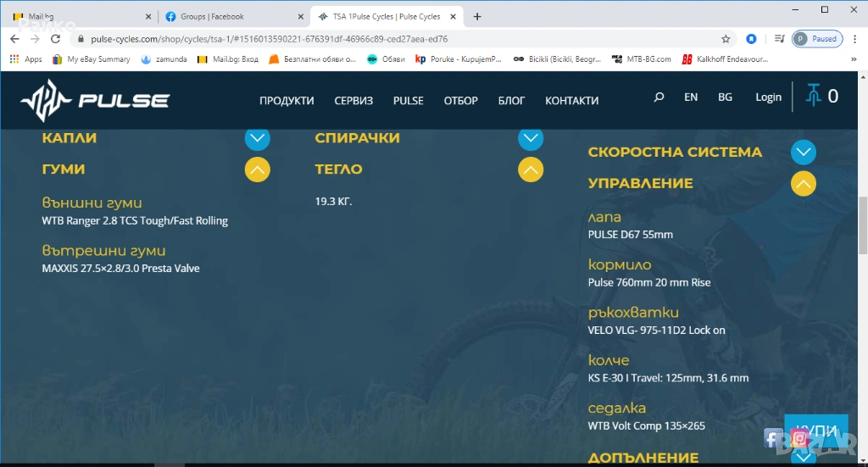Open the shopping cart bike icon
The width and height of the screenshot is (868, 467).
tap(813, 95)
